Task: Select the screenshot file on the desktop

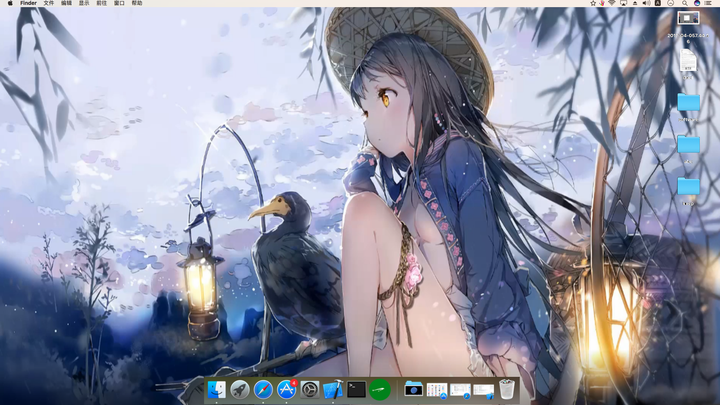Action: click(x=688, y=18)
